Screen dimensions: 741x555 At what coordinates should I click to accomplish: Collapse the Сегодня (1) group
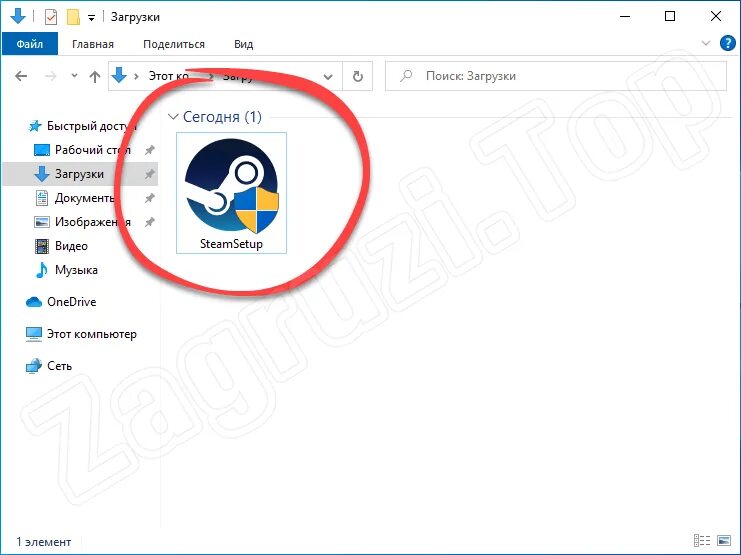[173, 117]
